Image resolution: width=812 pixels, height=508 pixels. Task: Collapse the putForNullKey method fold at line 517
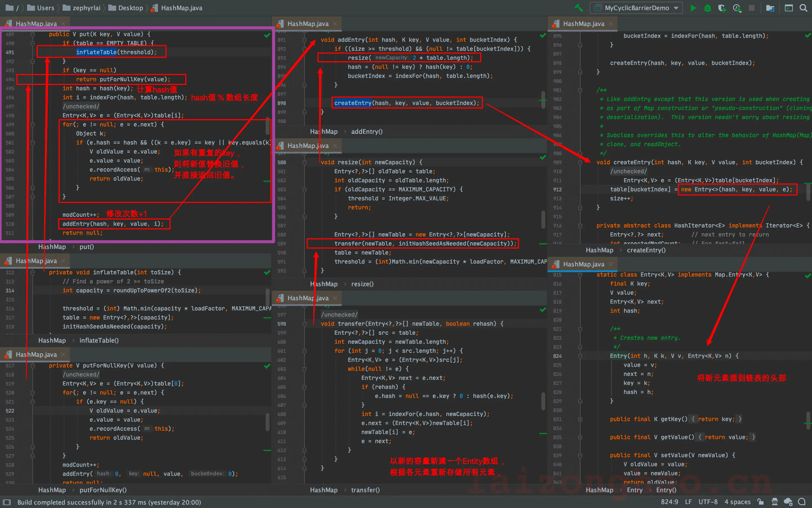pyautogui.click(x=32, y=365)
